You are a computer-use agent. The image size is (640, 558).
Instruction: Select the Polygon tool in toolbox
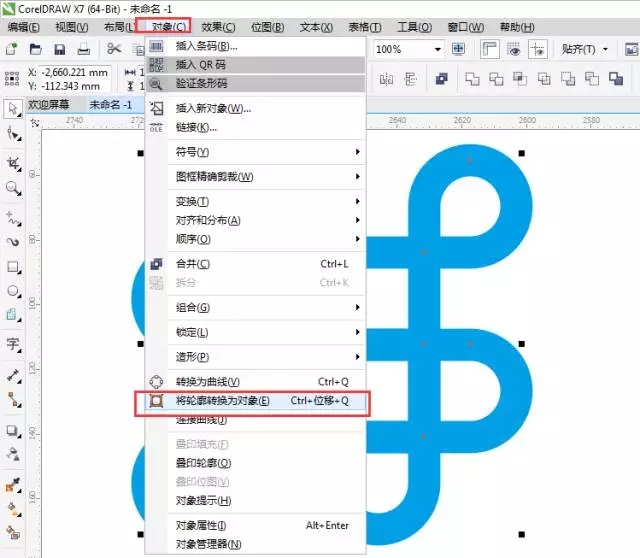point(13,315)
